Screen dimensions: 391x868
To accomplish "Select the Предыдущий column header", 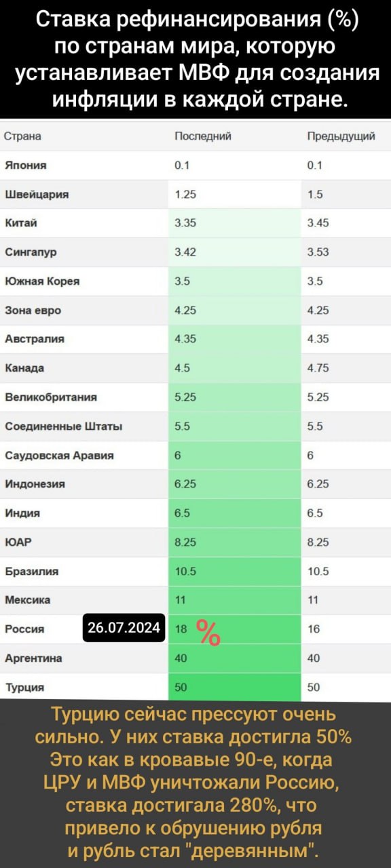I will 341,136.
